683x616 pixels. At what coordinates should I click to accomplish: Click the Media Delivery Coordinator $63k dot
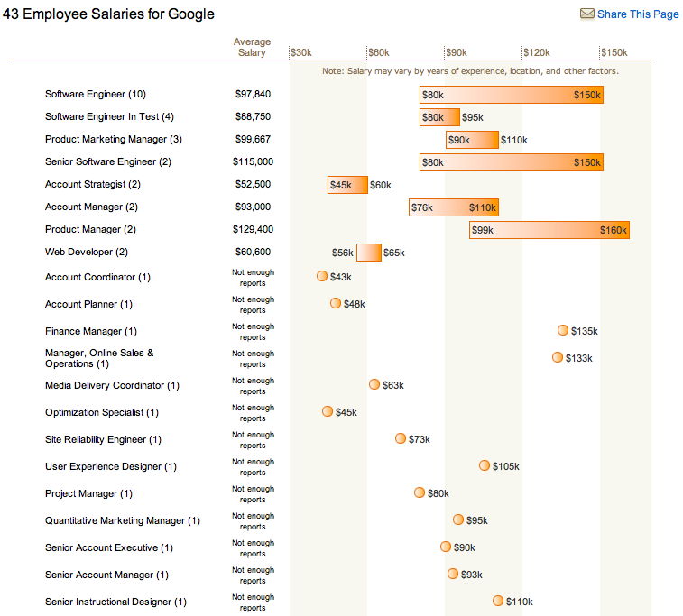374,384
